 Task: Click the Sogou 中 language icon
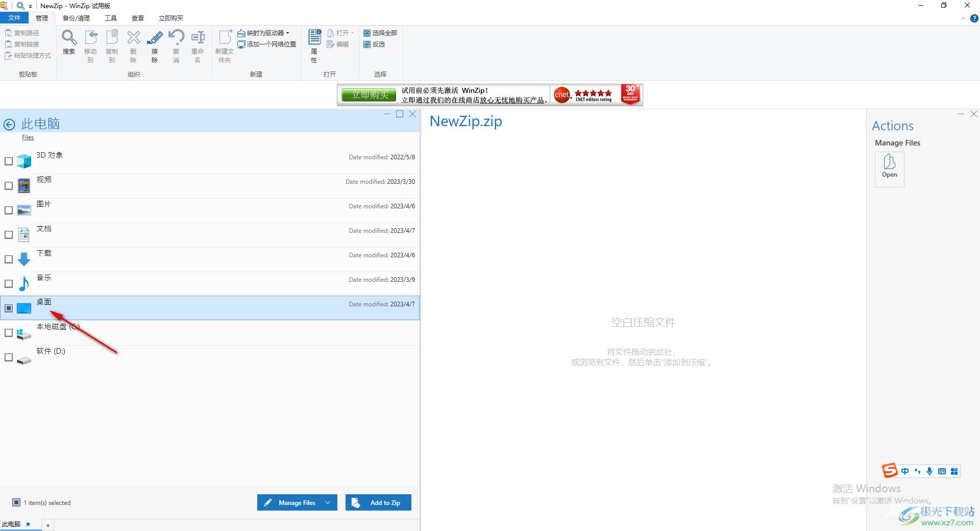click(x=905, y=471)
